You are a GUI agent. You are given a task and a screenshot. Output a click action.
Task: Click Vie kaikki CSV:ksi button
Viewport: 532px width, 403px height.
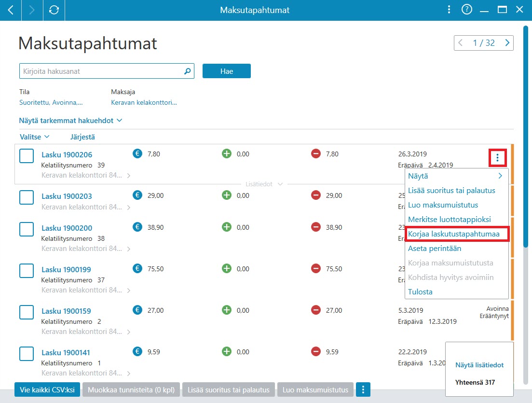coord(47,390)
